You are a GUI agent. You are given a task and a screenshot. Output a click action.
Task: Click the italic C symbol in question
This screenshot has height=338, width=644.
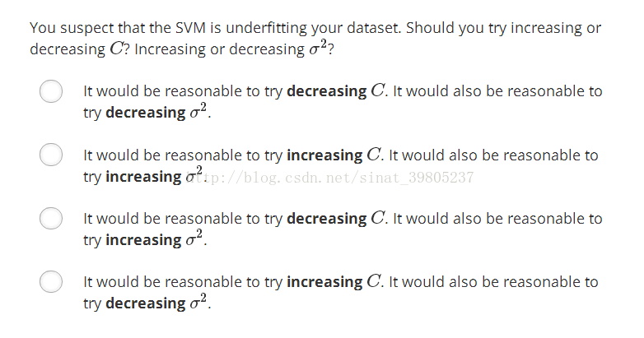click(x=116, y=49)
